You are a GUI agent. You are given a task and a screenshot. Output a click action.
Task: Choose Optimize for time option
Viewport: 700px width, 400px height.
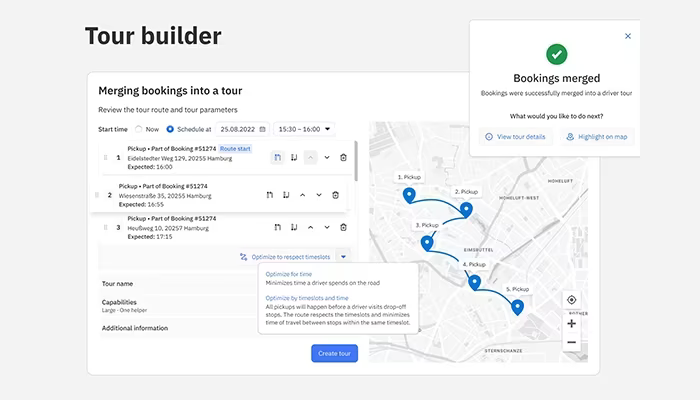coord(288,274)
